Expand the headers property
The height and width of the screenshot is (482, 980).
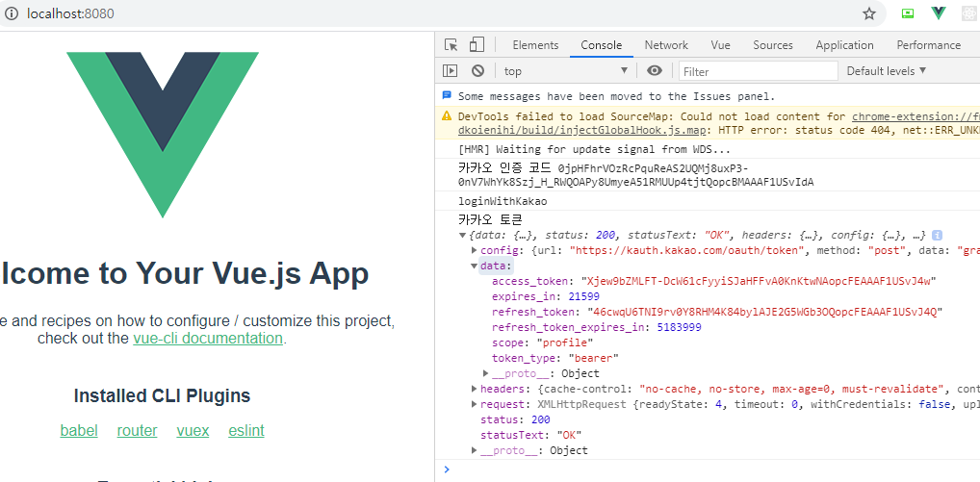coord(475,389)
